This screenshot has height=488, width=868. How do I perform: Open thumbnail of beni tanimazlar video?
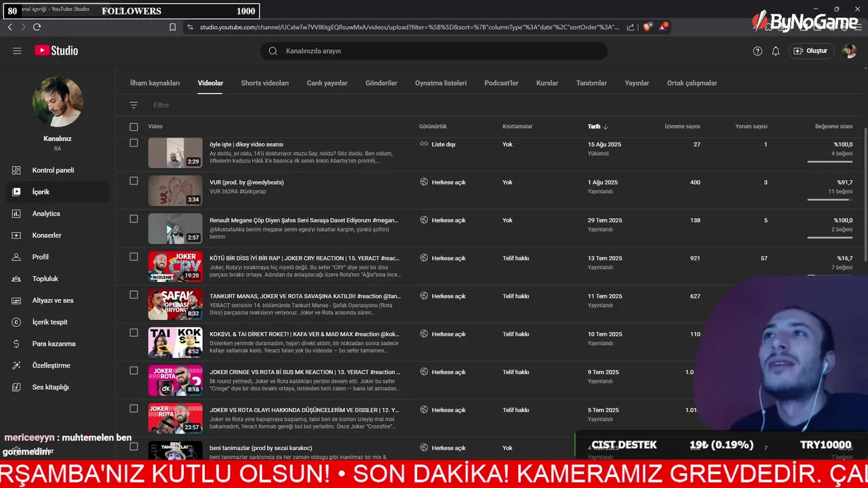point(176,451)
